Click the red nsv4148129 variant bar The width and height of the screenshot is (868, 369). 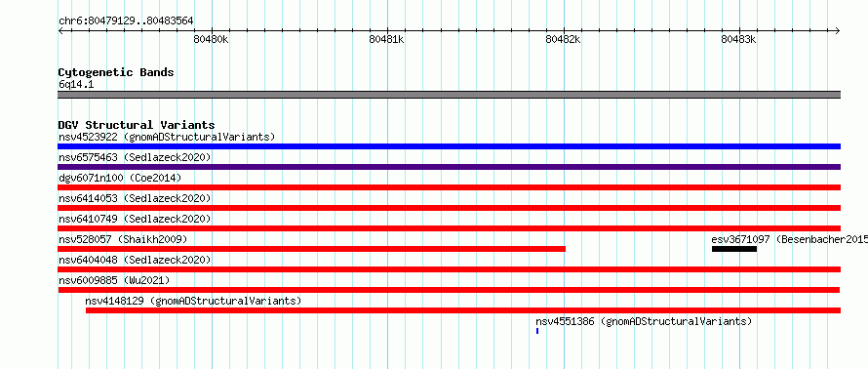463,310
